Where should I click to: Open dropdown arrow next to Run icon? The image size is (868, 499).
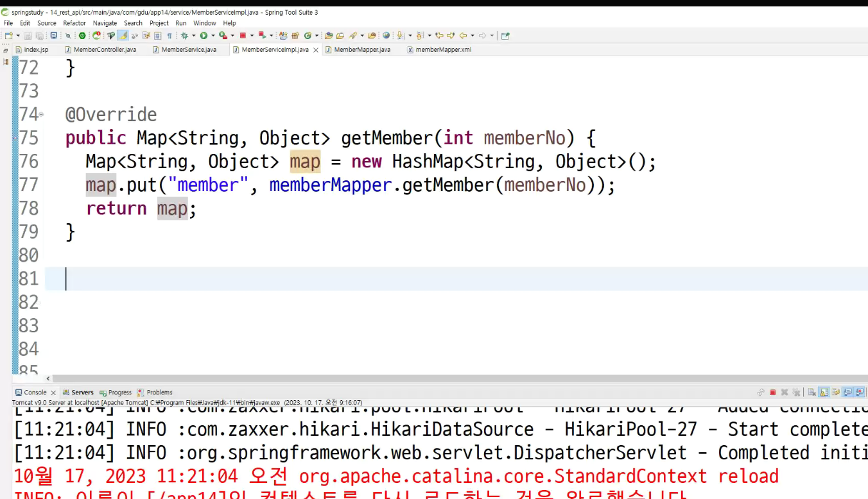[x=213, y=35]
